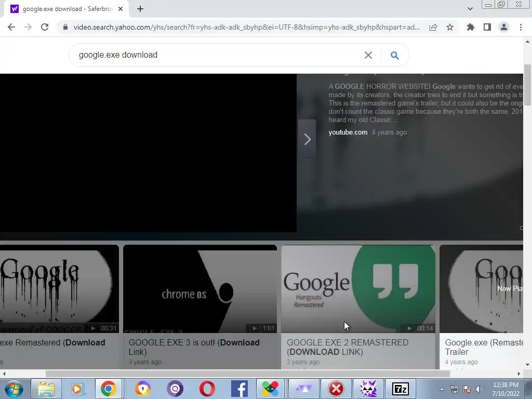The image size is (532, 399).
Task: Run search with the magnifier button
Action: 395,55
